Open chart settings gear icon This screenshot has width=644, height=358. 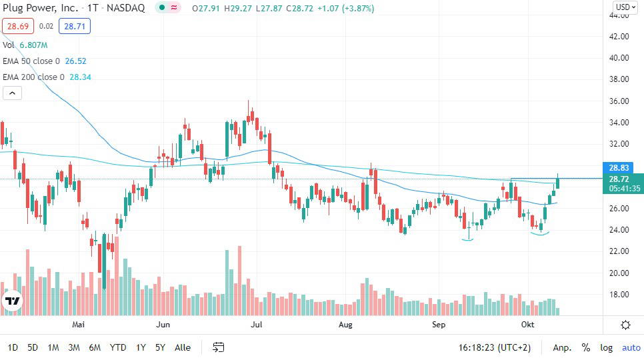(x=625, y=325)
